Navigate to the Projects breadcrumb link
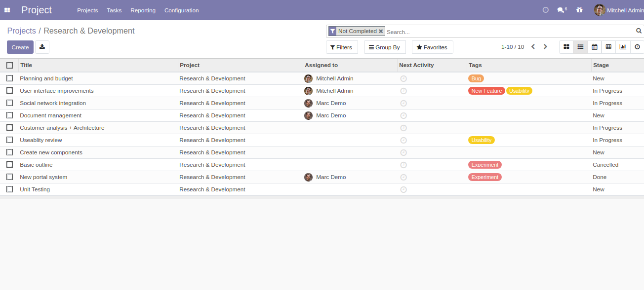This screenshot has height=290, width=644. click(x=22, y=31)
